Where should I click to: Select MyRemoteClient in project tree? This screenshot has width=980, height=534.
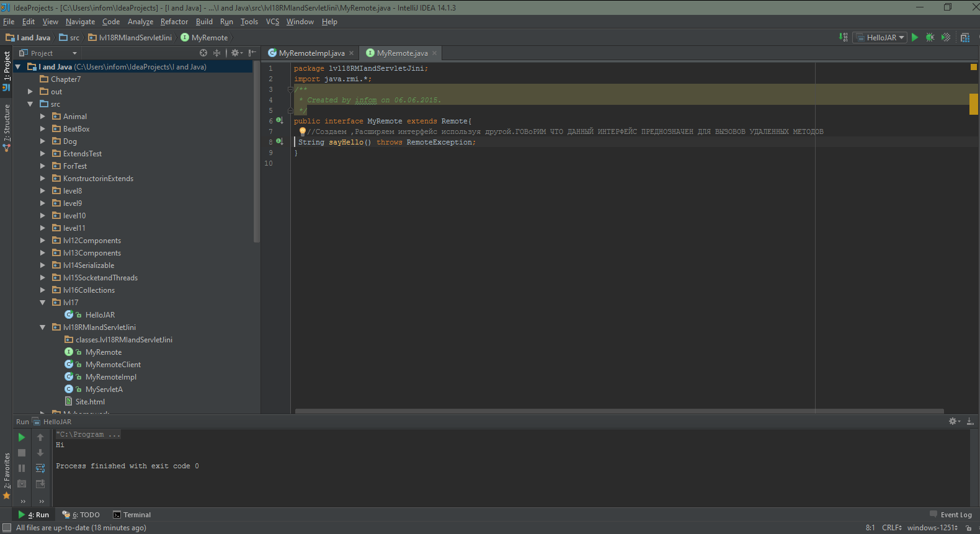tap(103, 365)
